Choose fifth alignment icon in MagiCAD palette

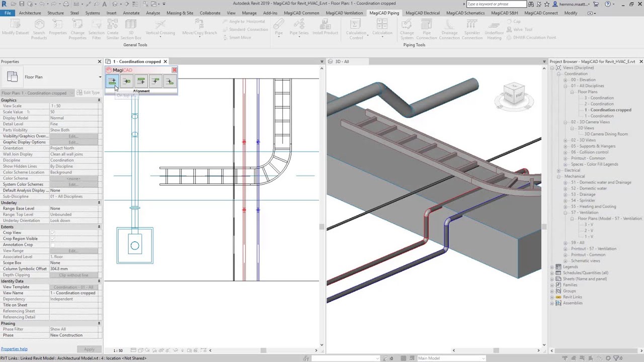pyautogui.click(x=170, y=81)
